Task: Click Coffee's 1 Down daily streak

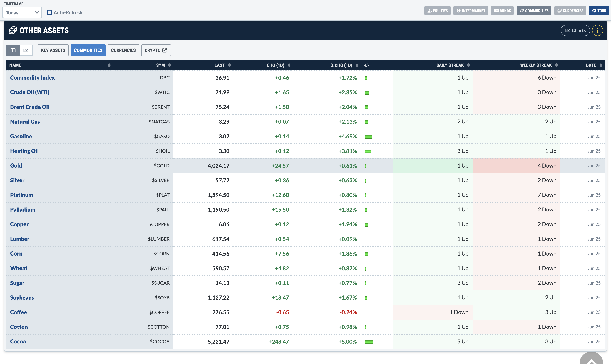Action: pyautogui.click(x=459, y=312)
